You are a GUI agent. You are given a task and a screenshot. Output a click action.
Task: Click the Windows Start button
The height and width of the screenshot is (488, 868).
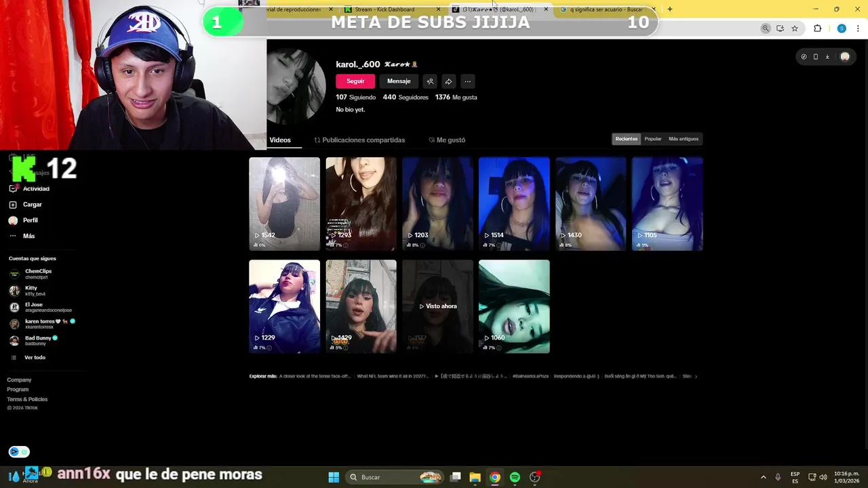(334, 477)
